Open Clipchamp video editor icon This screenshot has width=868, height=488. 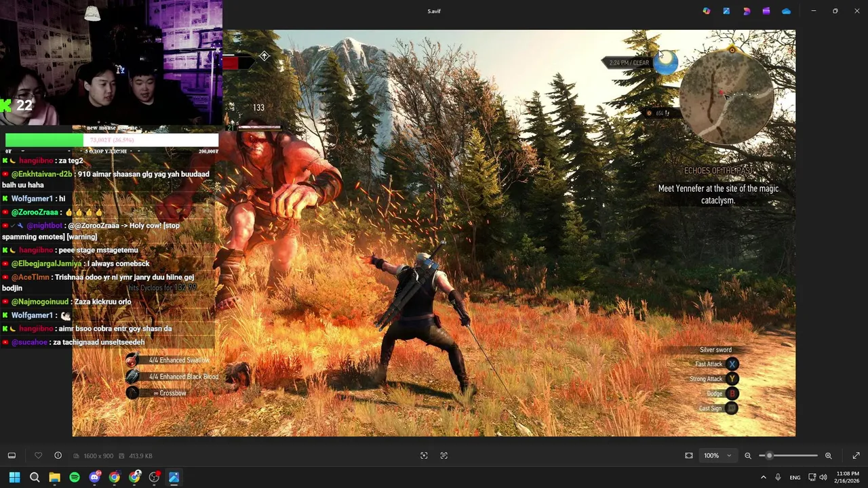(x=766, y=11)
